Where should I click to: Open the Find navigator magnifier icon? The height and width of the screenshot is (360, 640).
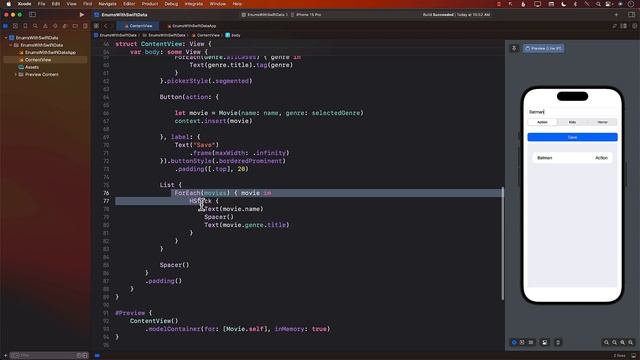coord(35,26)
